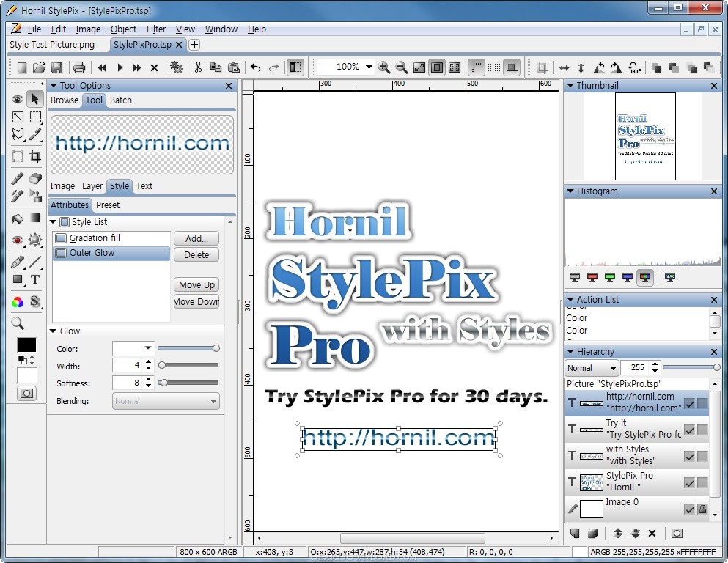The image size is (728, 563).
Task: Click the black foreground color swatch
Action: (26, 345)
